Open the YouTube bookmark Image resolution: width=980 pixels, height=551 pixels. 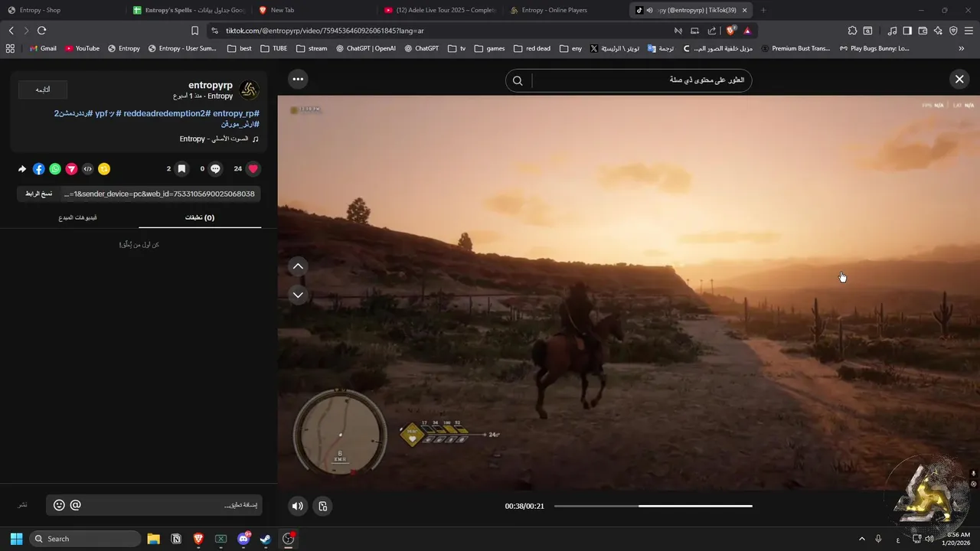(82, 48)
